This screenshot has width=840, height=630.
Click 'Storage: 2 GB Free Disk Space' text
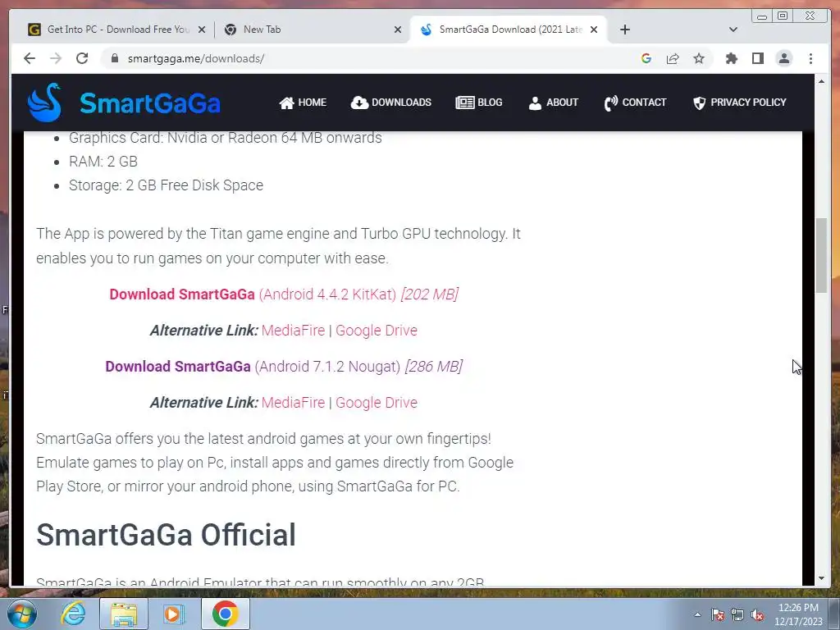click(166, 185)
